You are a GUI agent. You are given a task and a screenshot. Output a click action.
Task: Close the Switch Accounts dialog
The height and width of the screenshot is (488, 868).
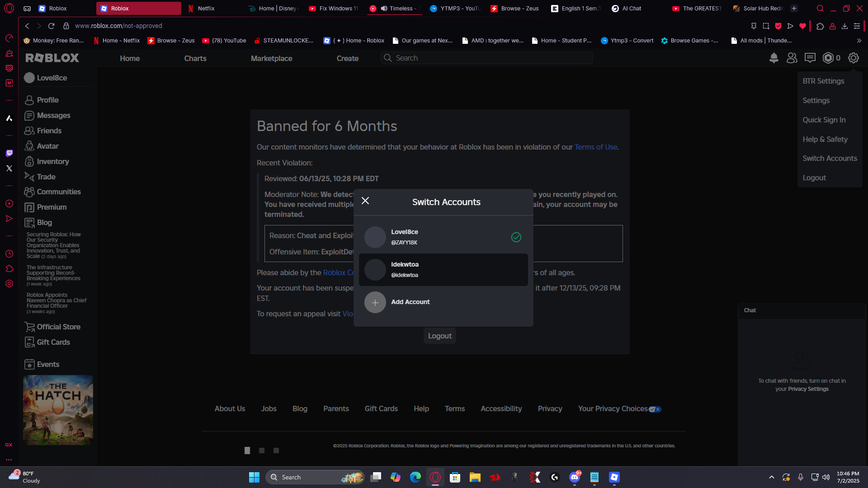point(365,201)
